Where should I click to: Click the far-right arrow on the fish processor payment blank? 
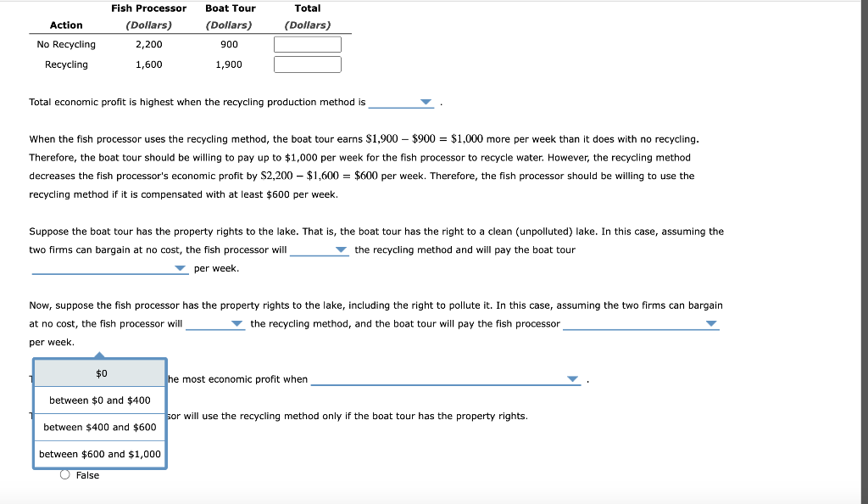[x=712, y=323]
